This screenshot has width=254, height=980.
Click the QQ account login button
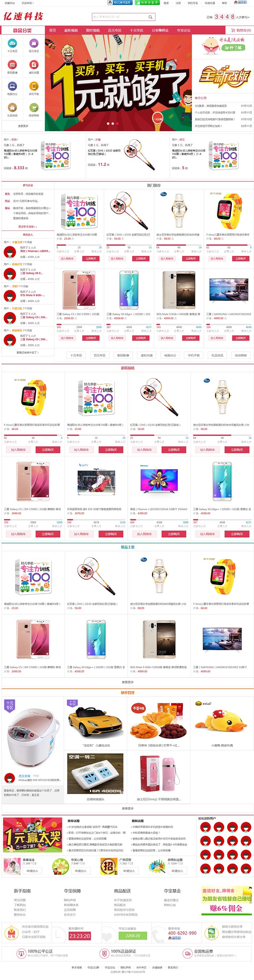119,3
